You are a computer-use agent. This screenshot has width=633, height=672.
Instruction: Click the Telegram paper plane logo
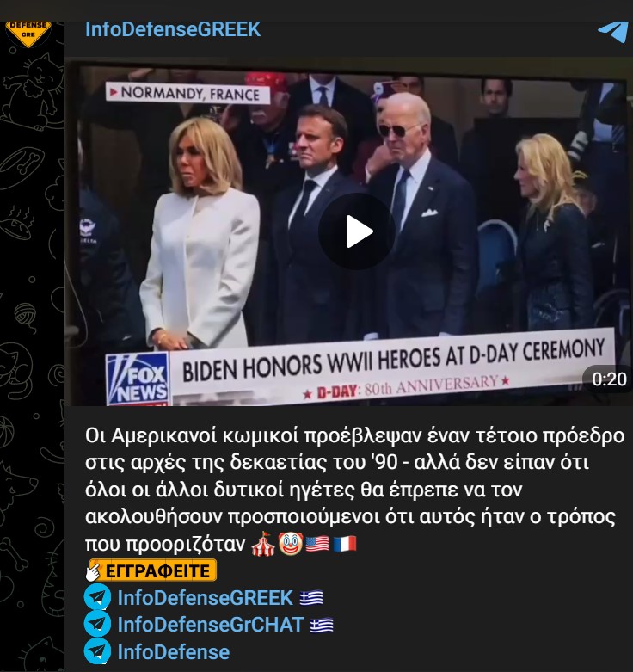613,32
